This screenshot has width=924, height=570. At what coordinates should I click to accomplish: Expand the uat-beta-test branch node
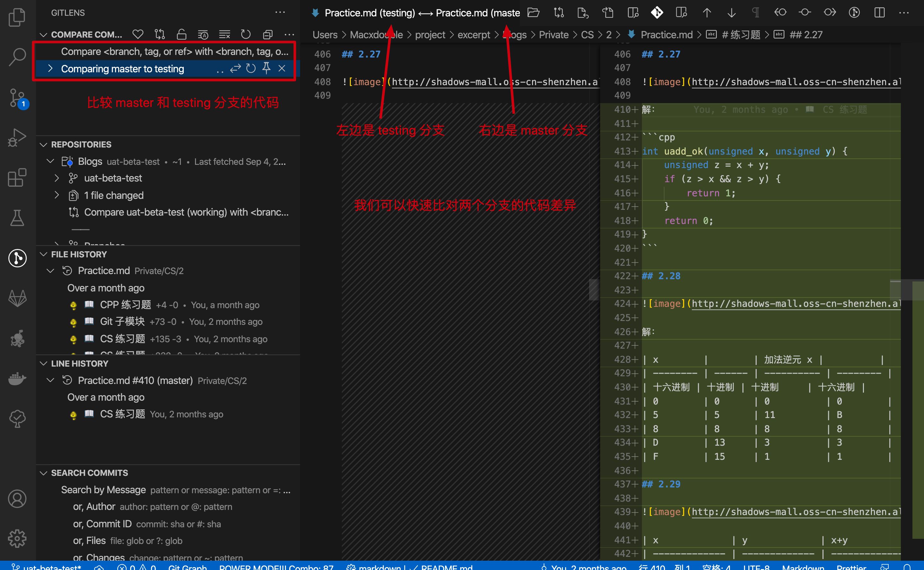pyautogui.click(x=57, y=178)
